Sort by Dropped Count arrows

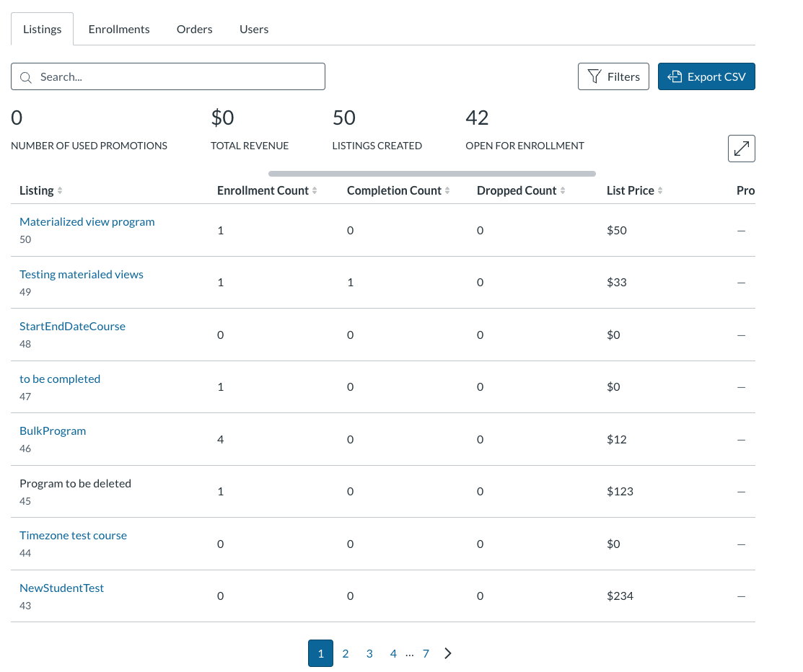coord(562,190)
